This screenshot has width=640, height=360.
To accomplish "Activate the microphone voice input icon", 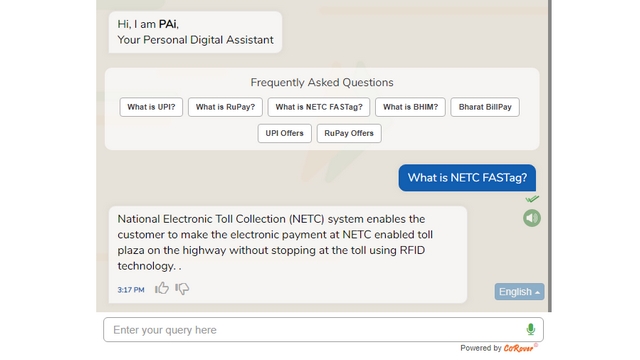I will click(x=530, y=329).
